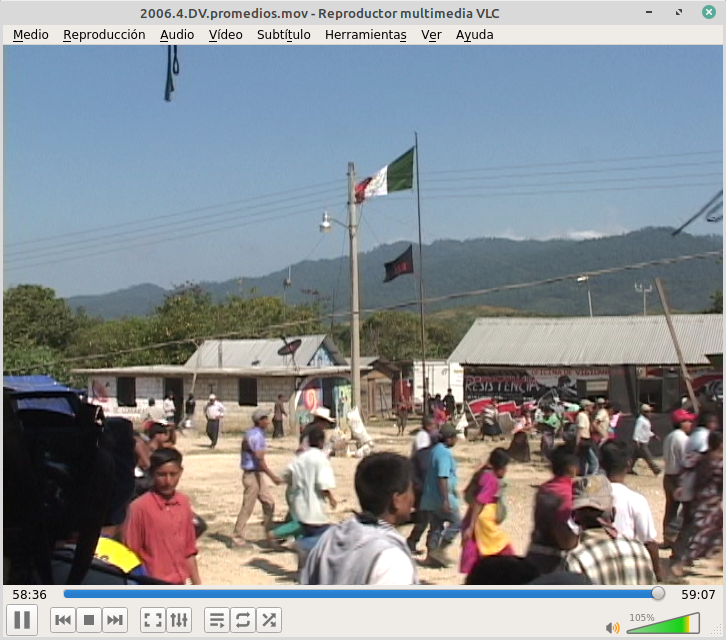
Task: Adjust the 105% volume slider
Action: pos(663,623)
